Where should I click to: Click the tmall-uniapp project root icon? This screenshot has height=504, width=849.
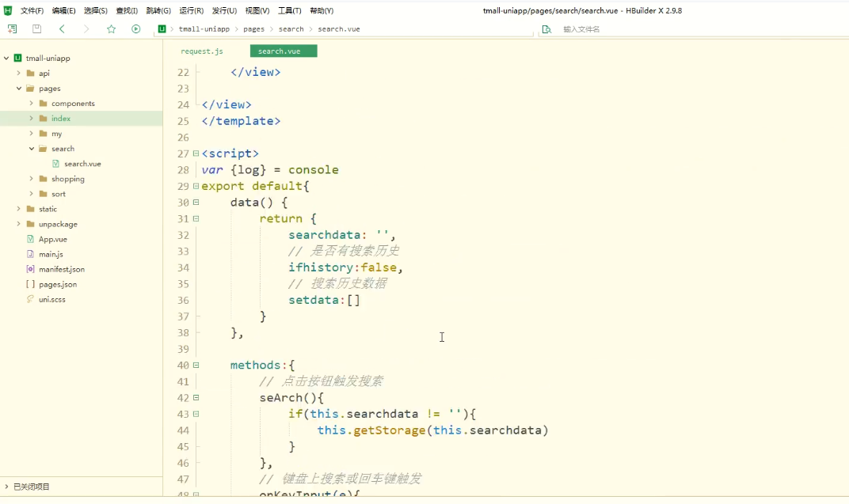click(18, 58)
